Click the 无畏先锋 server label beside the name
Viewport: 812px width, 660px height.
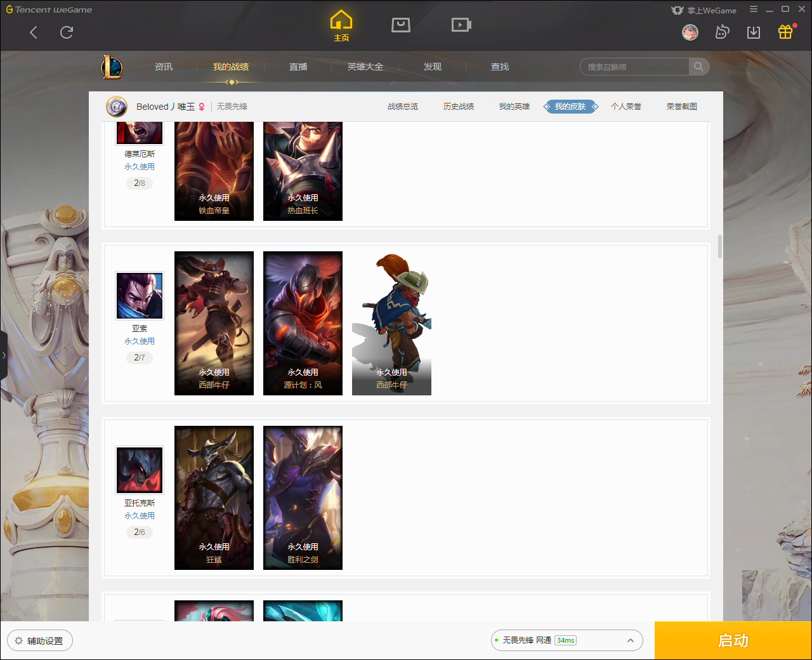232,107
